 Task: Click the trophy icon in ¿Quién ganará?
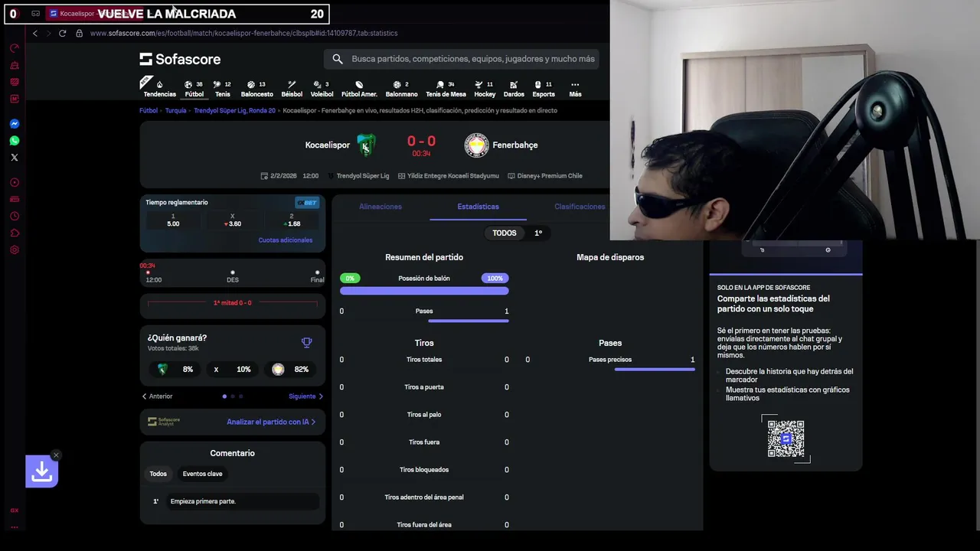click(x=306, y=342)
